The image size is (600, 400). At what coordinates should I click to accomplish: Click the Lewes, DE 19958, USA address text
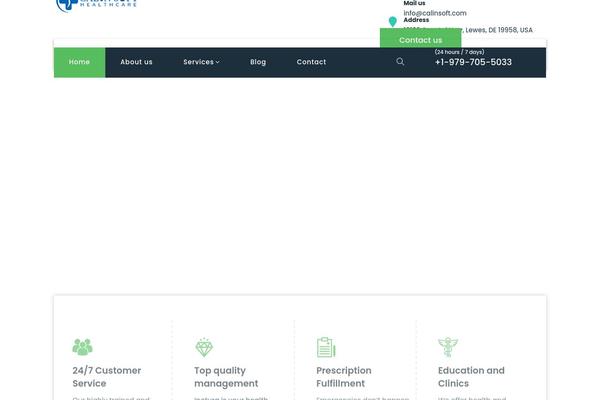coord(499,30)
